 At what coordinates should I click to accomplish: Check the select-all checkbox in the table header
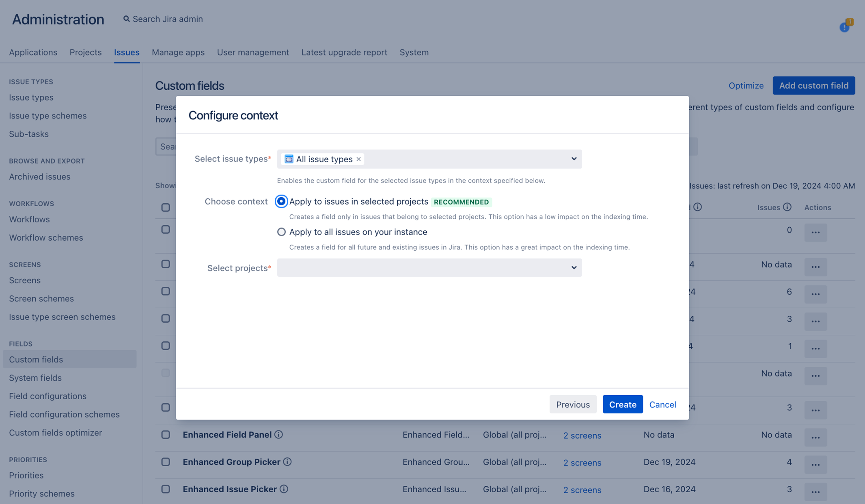pyautogui.click(x=166, y=207)
